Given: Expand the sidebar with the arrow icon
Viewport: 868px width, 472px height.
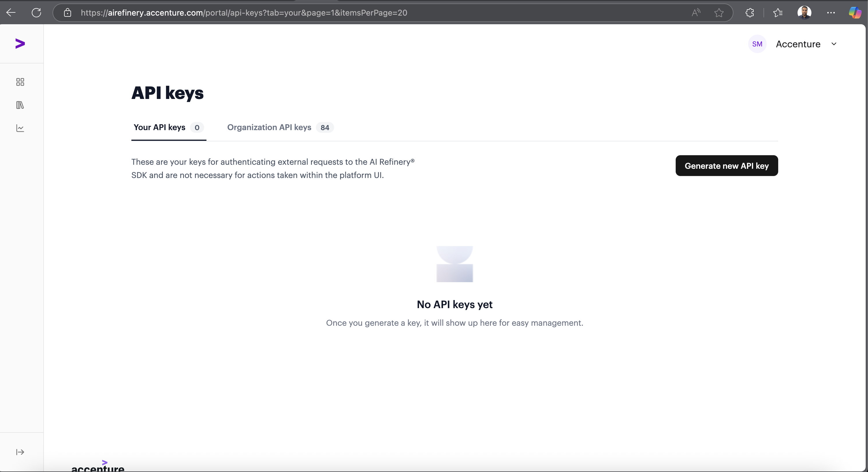Looking at the screenshot, I should [x=20, y=452].
